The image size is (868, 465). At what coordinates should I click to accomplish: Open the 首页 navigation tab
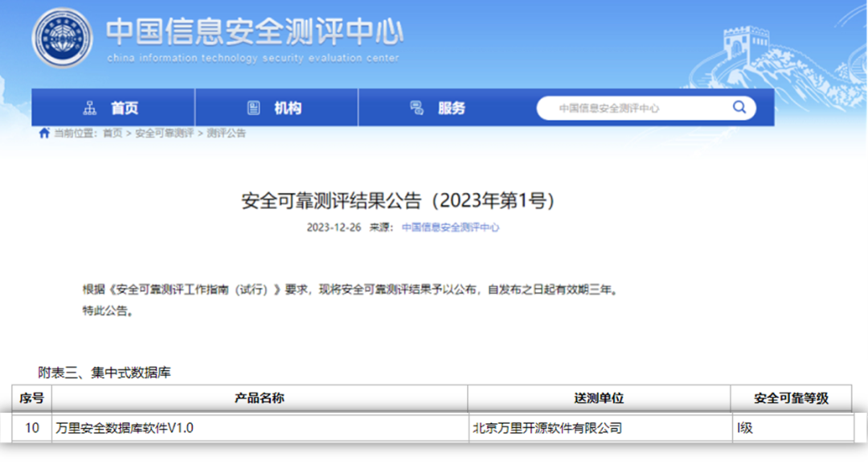click(113, 108)
